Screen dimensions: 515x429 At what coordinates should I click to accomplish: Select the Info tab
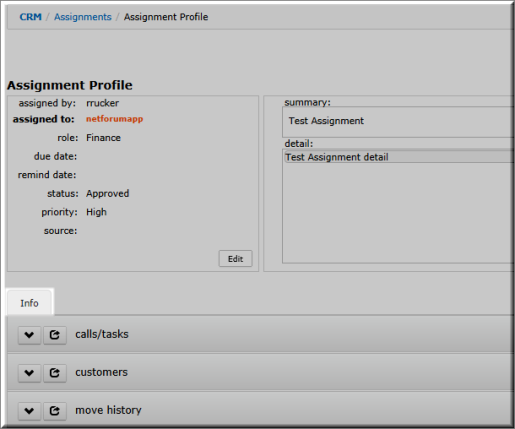coord(30,302)
